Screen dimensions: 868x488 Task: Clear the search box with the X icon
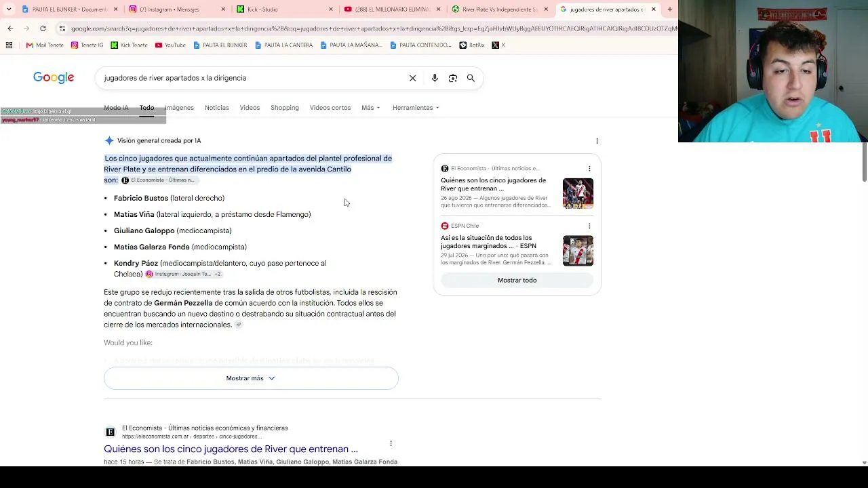click(412, 78)
